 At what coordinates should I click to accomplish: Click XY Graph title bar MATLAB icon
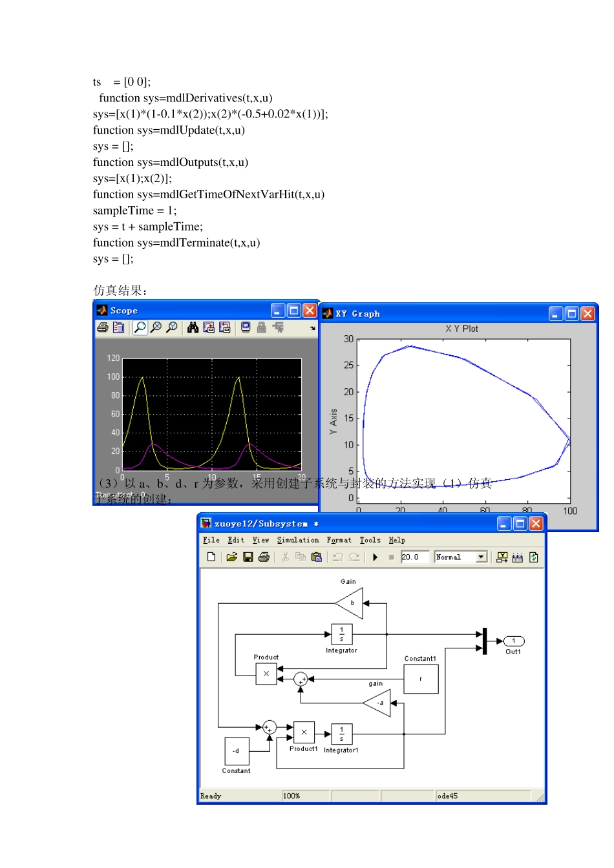point(328,313)
